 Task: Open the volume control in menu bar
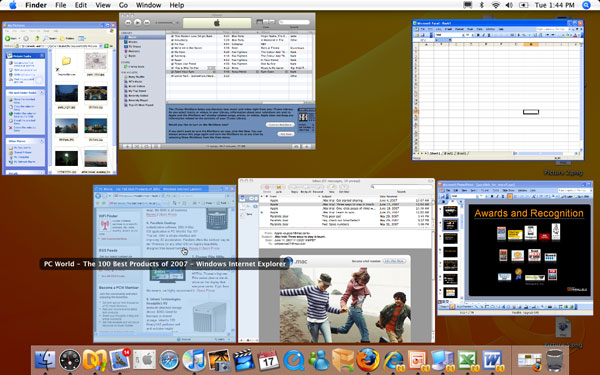509,5
